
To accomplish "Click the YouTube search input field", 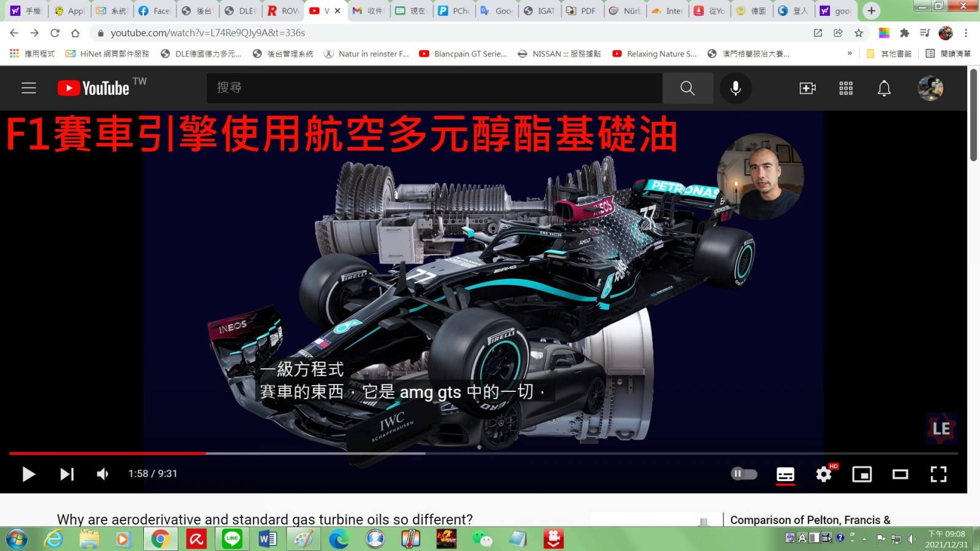I will [x=434, y=88].
